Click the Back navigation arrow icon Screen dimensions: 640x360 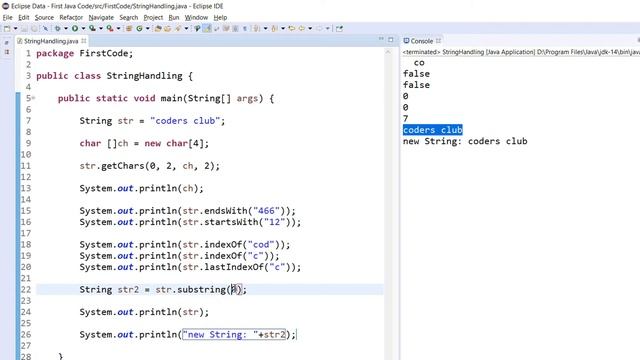(x=302, y=29)
